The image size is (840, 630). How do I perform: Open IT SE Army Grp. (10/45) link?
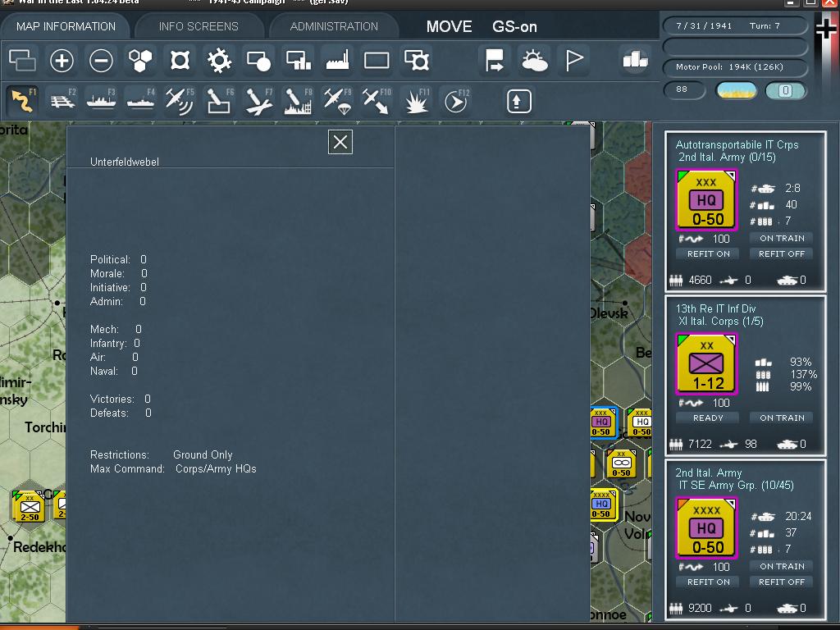[736, 486]
